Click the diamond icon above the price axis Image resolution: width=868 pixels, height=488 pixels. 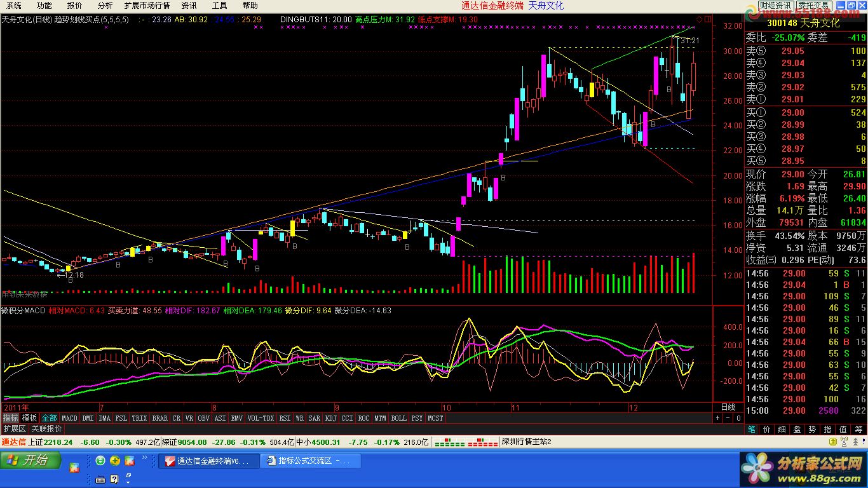700,19
